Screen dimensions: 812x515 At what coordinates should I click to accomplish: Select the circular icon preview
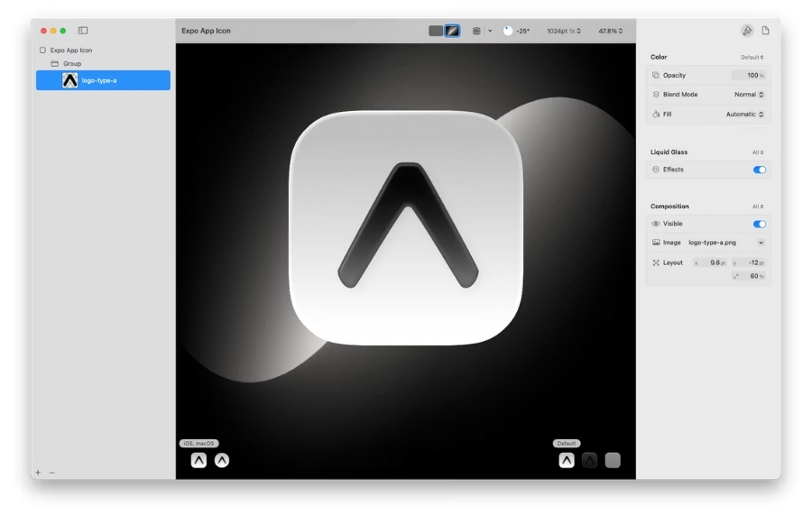pos(221,460)
